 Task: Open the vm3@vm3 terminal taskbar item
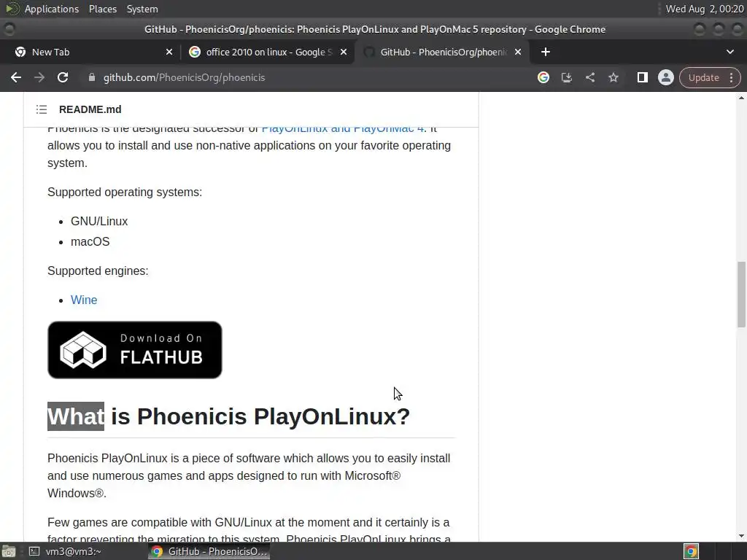pyautogui.click(x=66, y=551)
